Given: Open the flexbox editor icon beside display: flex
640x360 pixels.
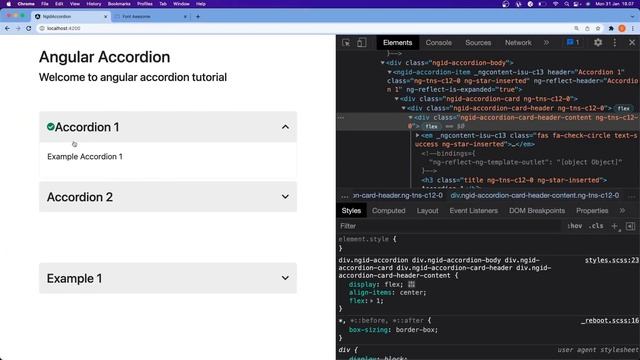Looking at the screenshot, I should 411,284.
